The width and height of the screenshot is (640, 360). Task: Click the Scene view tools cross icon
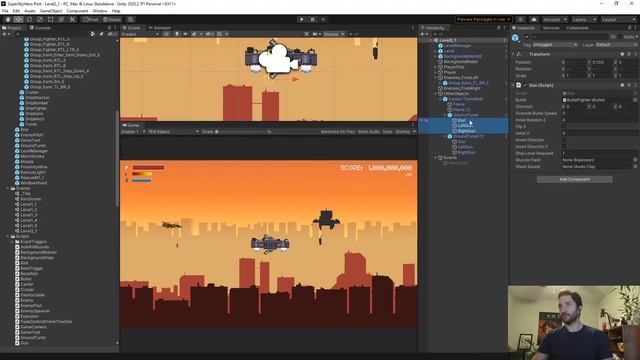(x=307, y=34)
